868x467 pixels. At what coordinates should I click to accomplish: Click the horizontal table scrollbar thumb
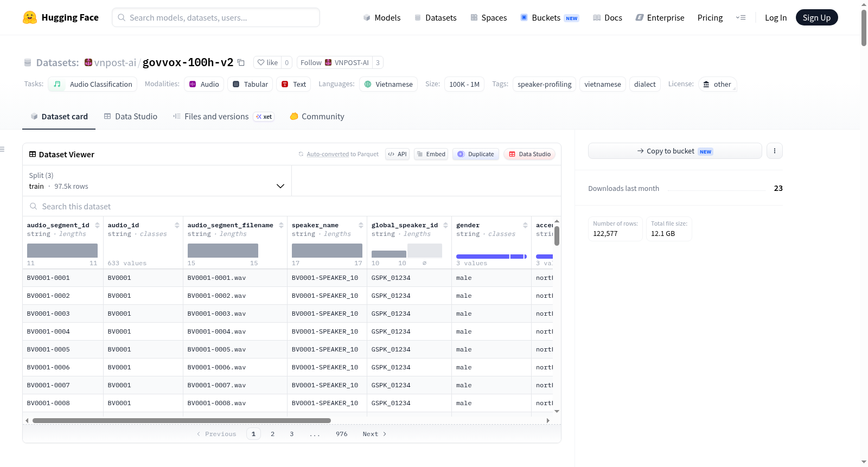click(182, 420)
